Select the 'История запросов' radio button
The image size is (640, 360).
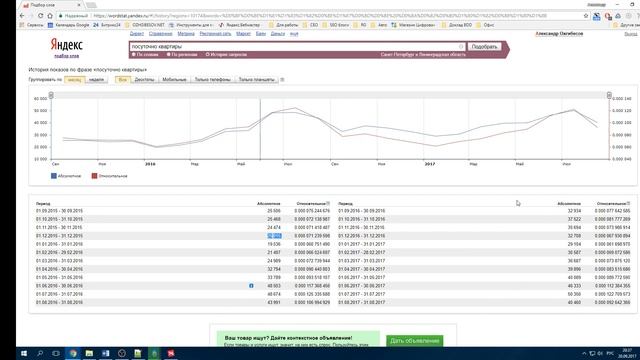coord(207,54)
